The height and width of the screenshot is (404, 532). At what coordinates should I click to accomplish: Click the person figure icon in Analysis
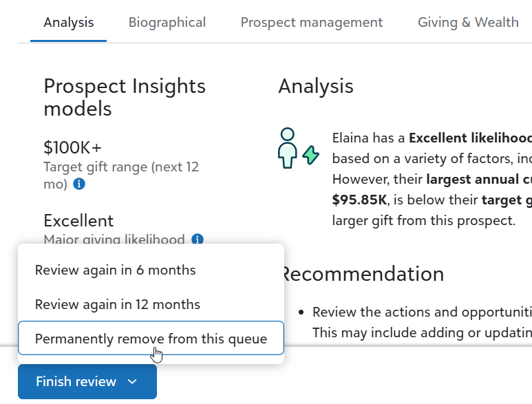point(288,148)
